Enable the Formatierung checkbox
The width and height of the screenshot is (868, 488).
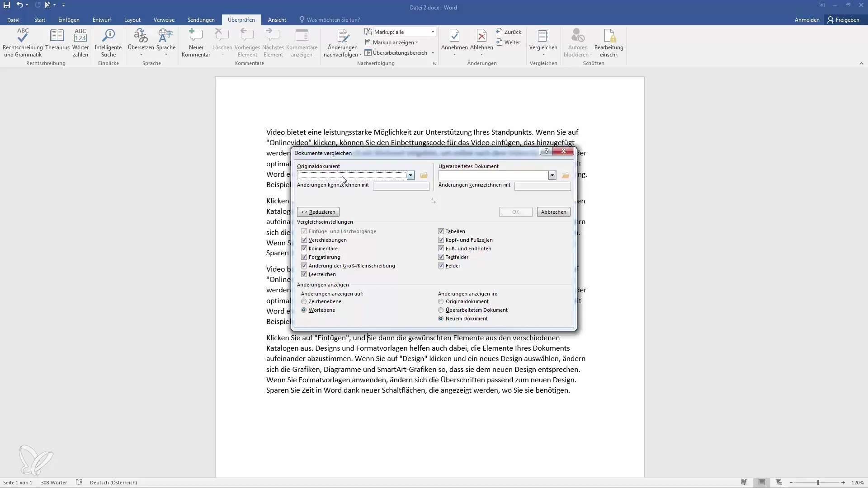pyautogui.click(x=305, y=257)
